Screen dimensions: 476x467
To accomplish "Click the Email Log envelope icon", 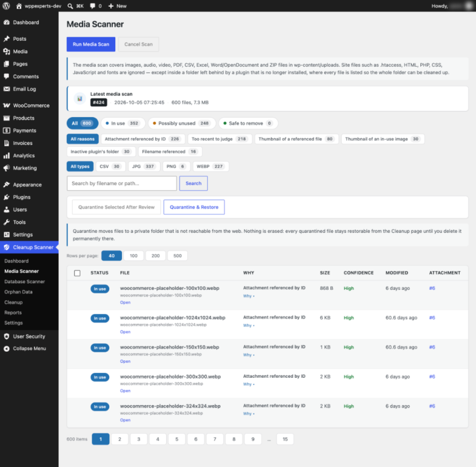I will 7,89.
